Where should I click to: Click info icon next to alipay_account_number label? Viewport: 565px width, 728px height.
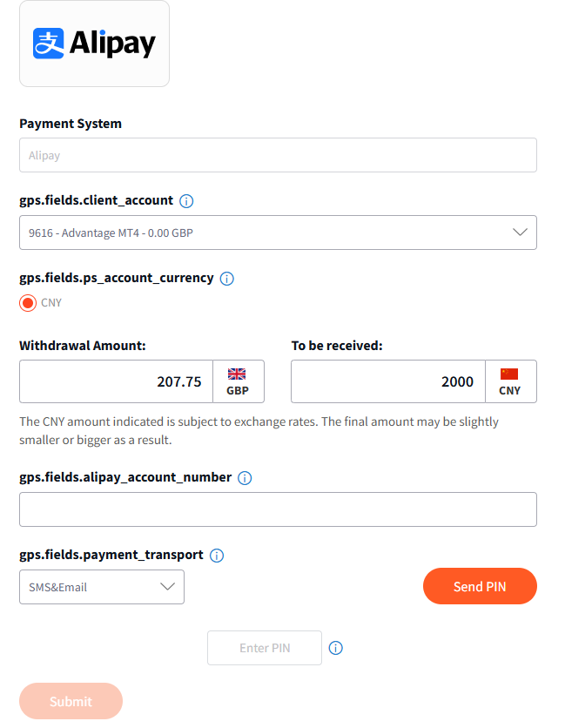[x=245, y=478]
